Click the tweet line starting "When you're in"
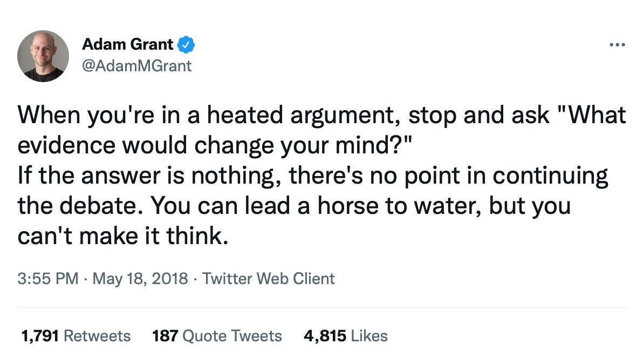644x364 pixels. pos(321,115)
